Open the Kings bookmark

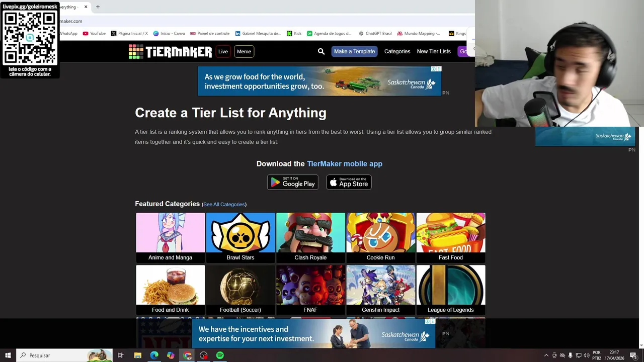457,34
